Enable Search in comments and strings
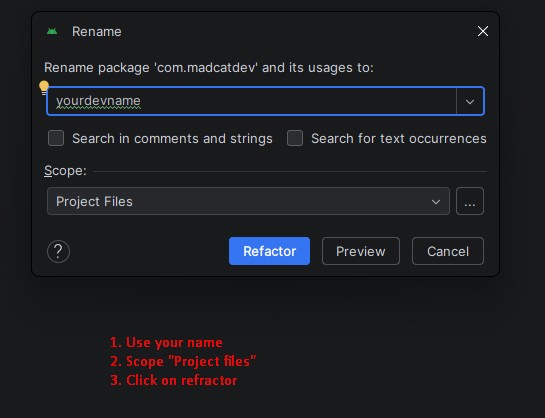This screenshot has height=418, width=545. 56,138
